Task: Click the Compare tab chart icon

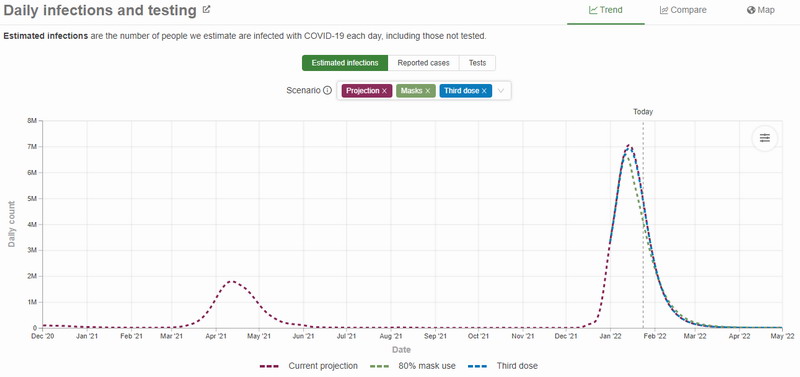Action: pyautogui.click(x=664, y=10)
